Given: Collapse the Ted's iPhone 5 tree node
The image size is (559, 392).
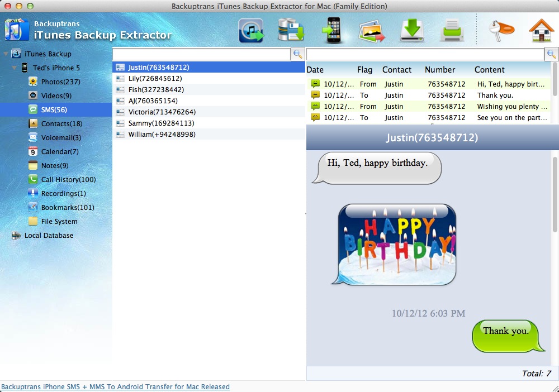Looking at the screenshot, I should [15, 68].
